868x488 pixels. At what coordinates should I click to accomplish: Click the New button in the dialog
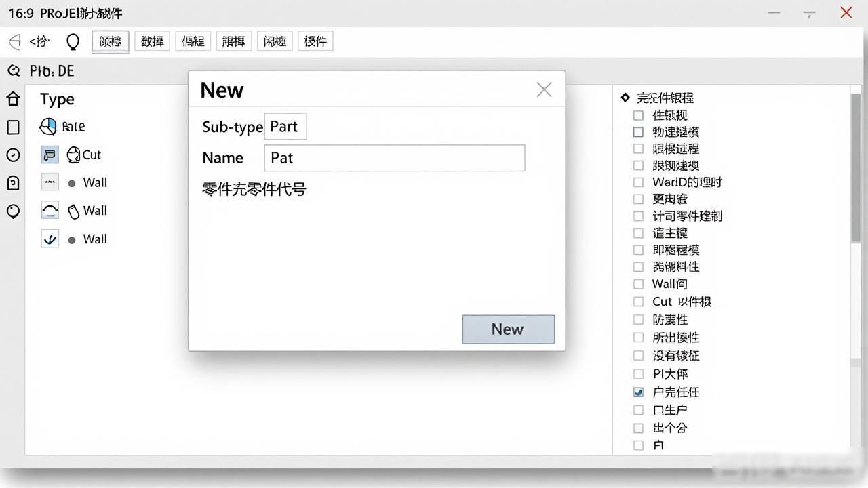click(x=509, y=329)
